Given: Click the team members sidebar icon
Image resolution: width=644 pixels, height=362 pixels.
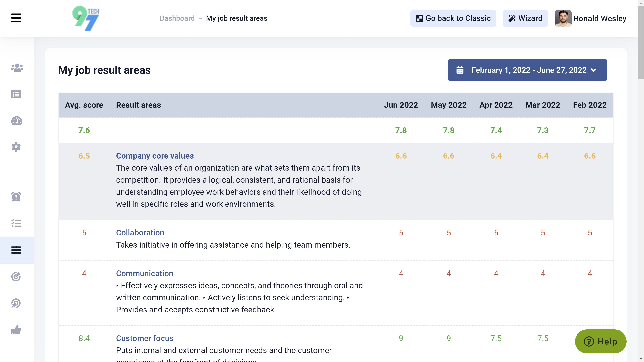Looking at the screenshot, I should 17,68.
